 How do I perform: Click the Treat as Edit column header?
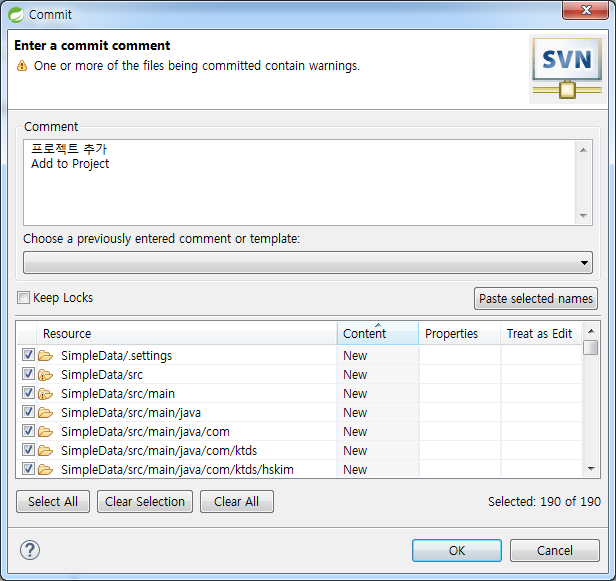pyautogui.click(x=541, y=334)
